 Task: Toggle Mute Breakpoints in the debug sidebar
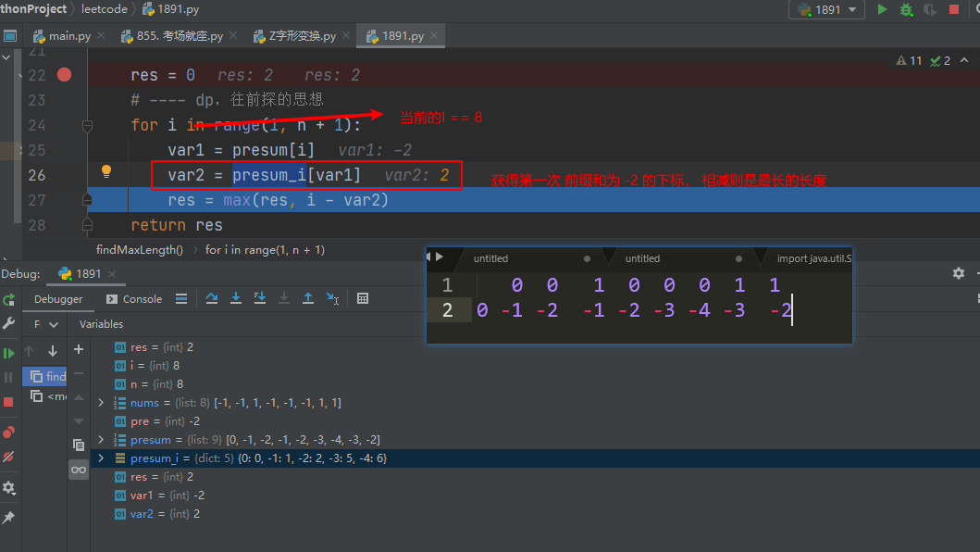coord(11,456)
